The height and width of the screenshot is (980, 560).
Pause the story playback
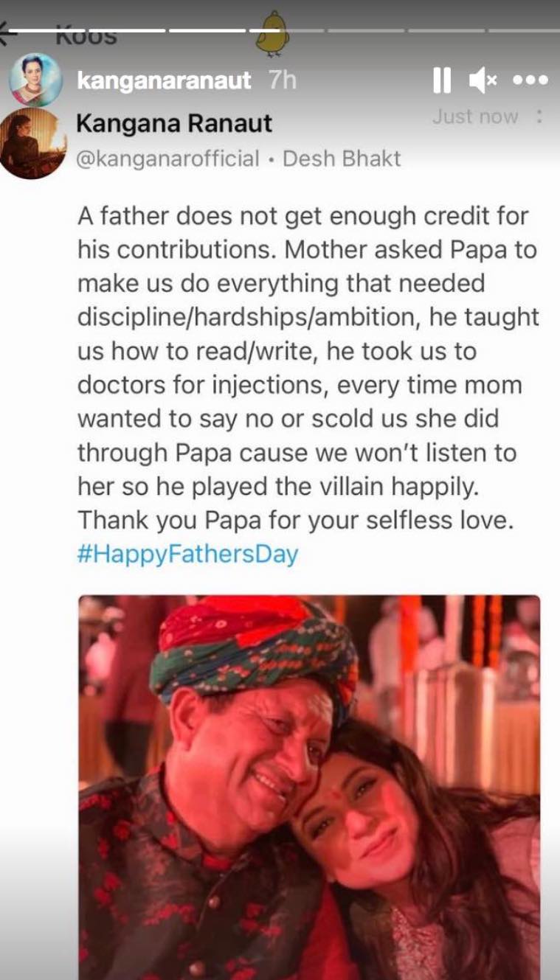click(441, 80)
